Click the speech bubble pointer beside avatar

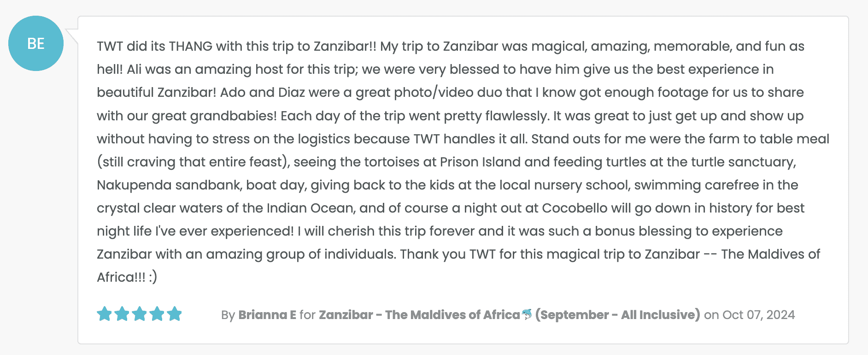pos(72,35)
